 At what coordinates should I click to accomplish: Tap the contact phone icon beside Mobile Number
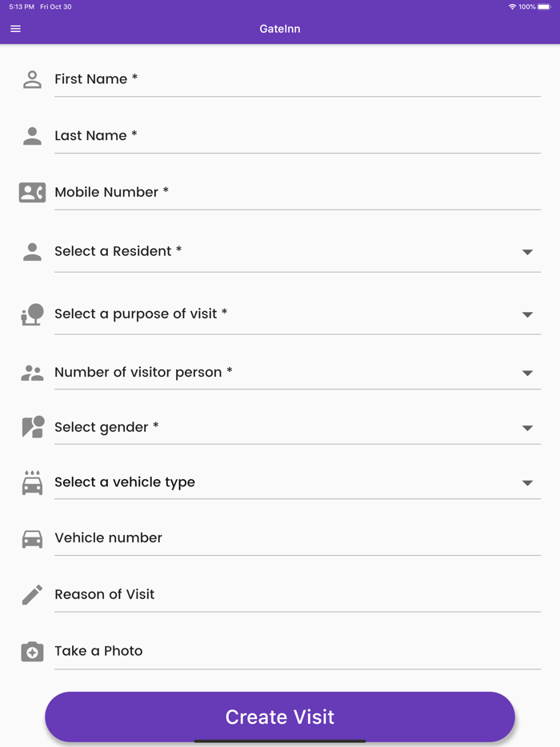click(x=32, y=193)
